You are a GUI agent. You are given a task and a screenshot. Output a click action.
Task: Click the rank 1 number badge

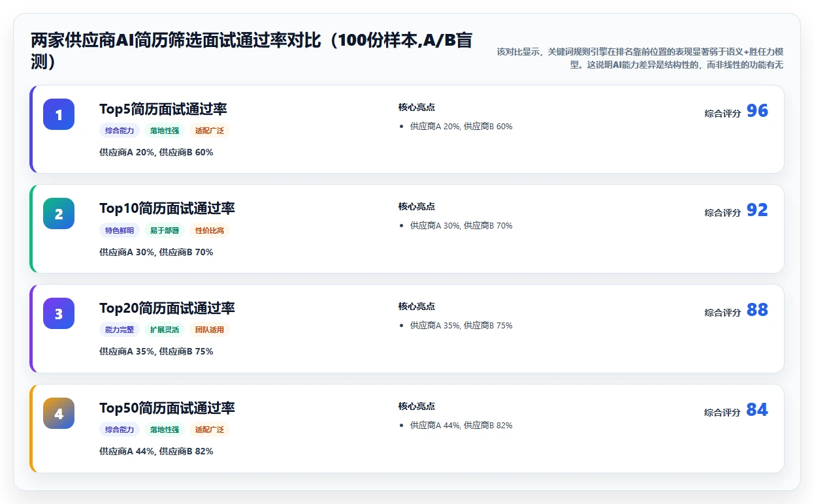(59, 114)
